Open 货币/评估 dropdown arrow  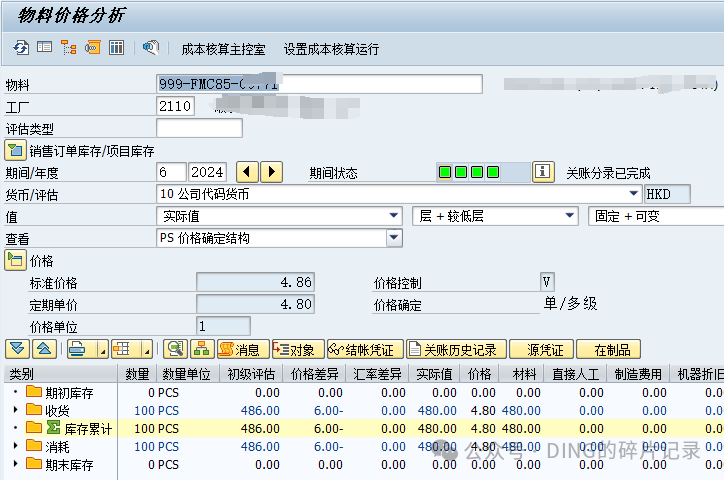click(x=634, y=193)
